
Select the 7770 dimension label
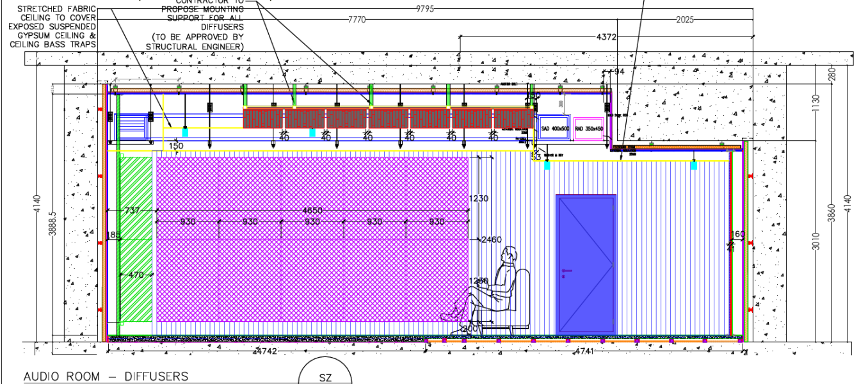coord(357,20)
